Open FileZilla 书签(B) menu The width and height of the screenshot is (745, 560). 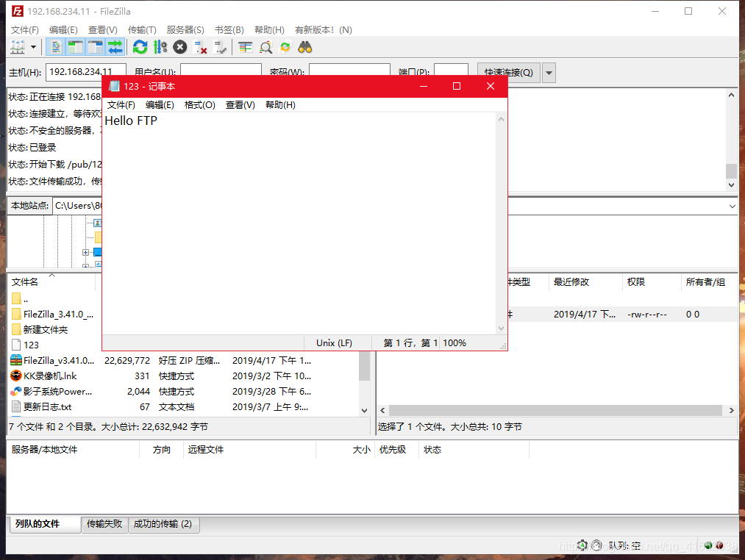coord(229,30)
